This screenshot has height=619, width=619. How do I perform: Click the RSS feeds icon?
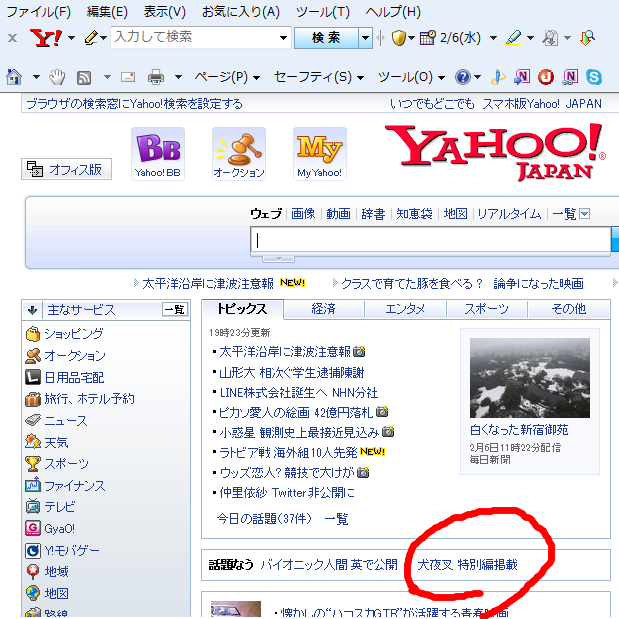(x=84, y=78)
